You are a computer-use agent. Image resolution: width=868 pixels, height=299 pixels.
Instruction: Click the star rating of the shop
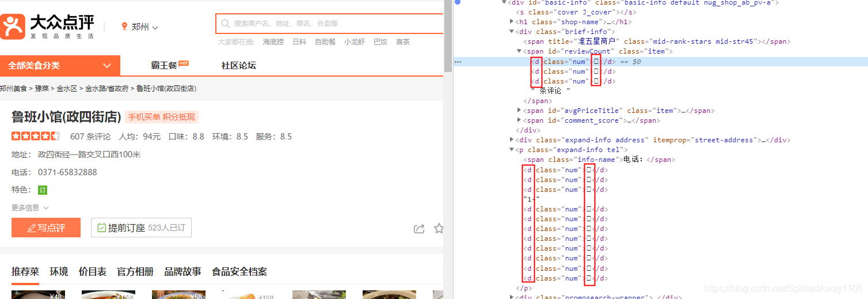[x=36, y=137]
